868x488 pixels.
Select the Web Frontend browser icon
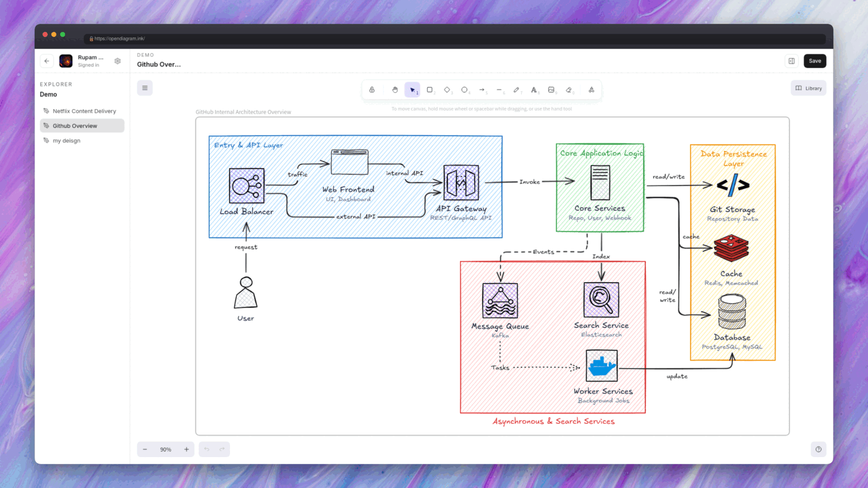pos(350,162)
